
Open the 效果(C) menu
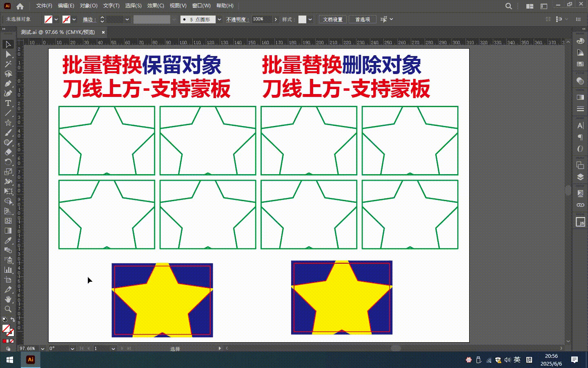coord(156,6)
